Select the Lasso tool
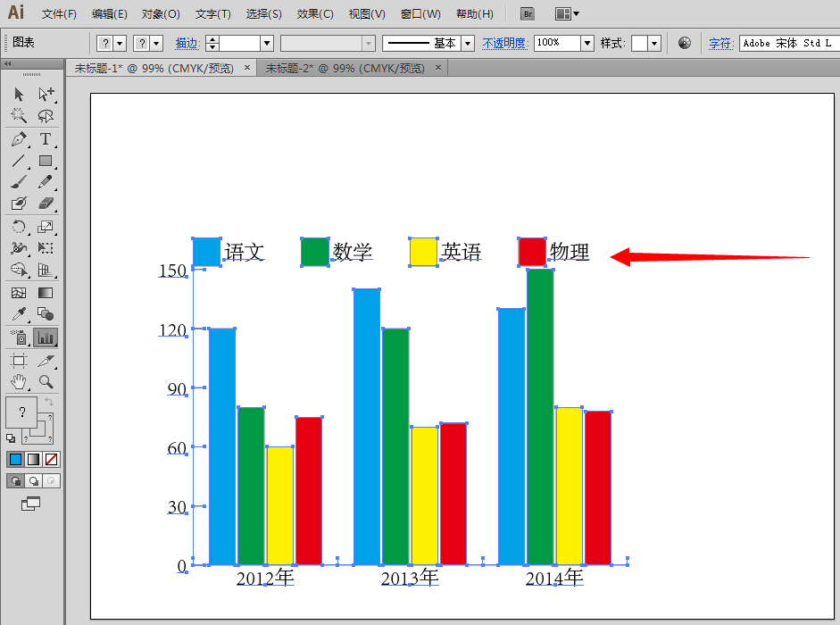The width and height of the screenshot is (840, 625). point(46,116)
